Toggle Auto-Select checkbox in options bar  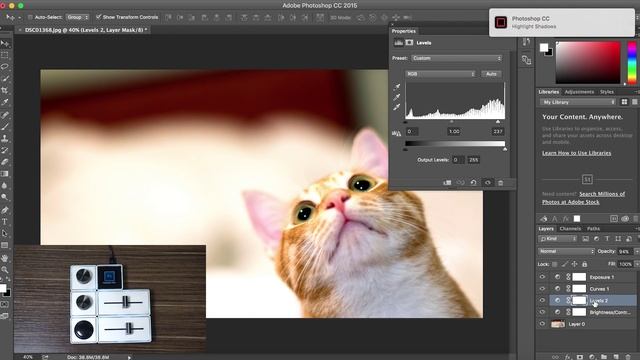pos(30,17)
